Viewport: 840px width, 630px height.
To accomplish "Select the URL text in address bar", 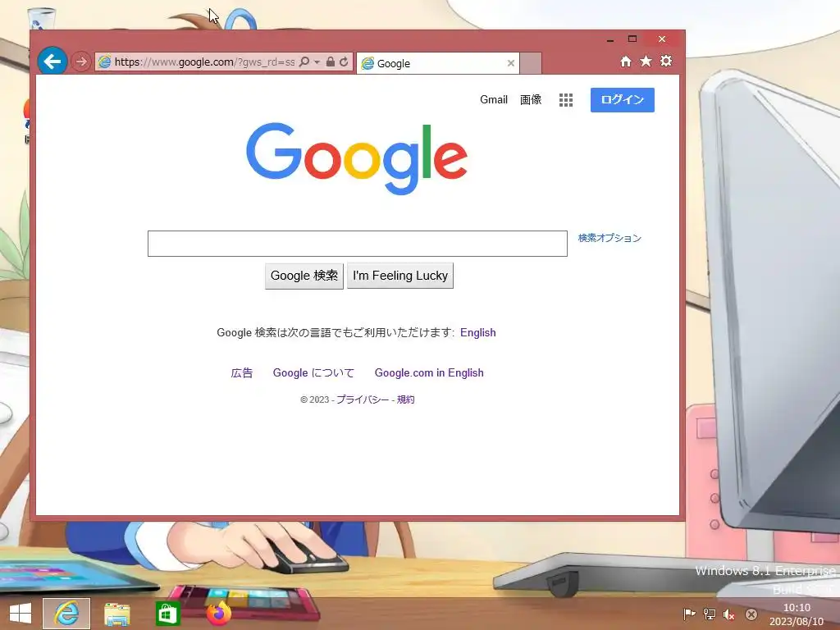I will pos(204,62).
